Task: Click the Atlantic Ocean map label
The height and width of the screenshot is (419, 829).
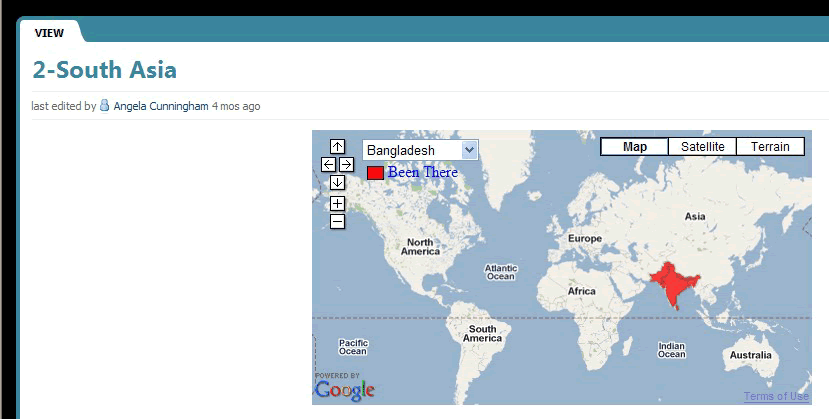Action: click(501, 272)
